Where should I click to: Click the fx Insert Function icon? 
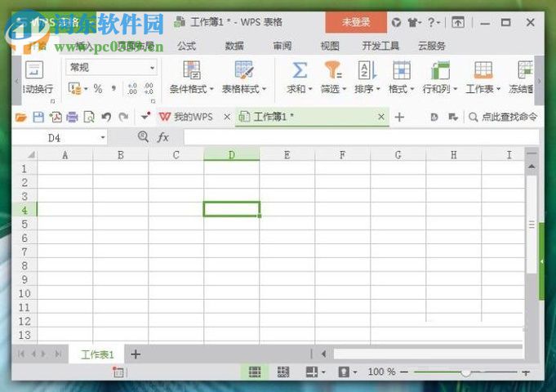click(x=162, y=137)
